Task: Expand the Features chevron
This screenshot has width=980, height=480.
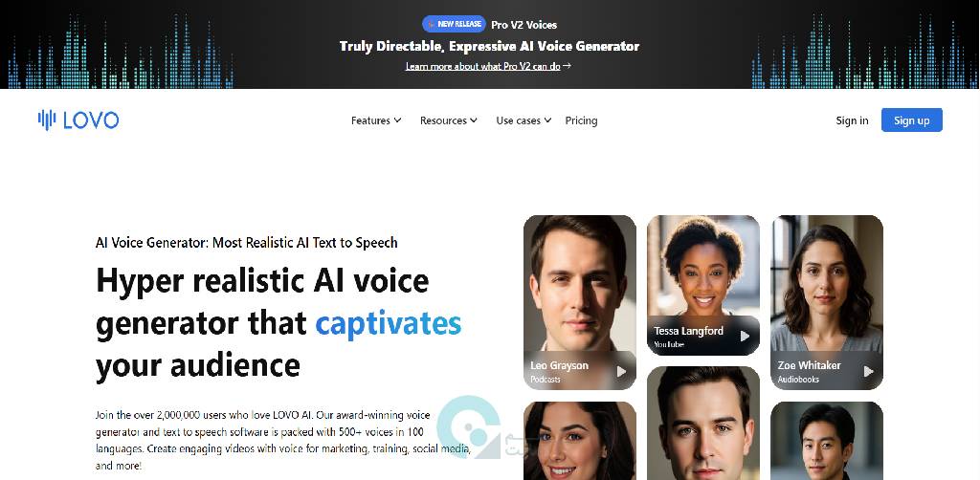Action: pyautogui.click(x=397, y=120)
